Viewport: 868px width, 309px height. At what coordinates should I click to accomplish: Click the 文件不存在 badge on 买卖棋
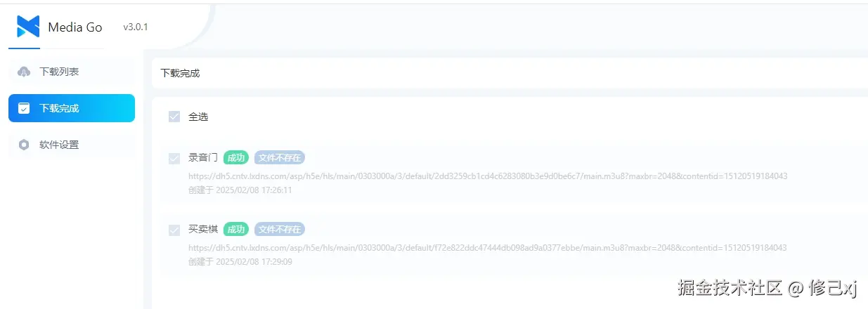[280, 229]
